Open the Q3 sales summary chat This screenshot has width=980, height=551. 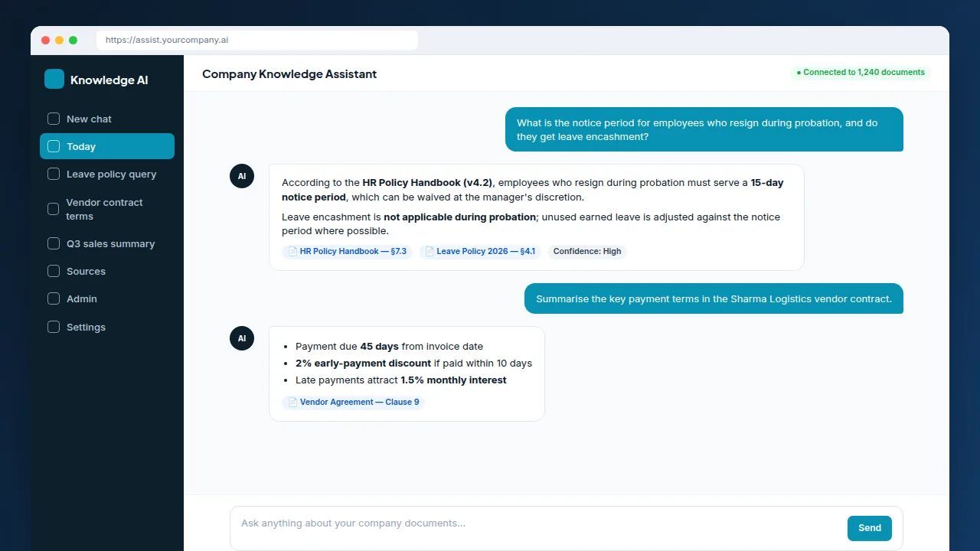tap(107, 243)
